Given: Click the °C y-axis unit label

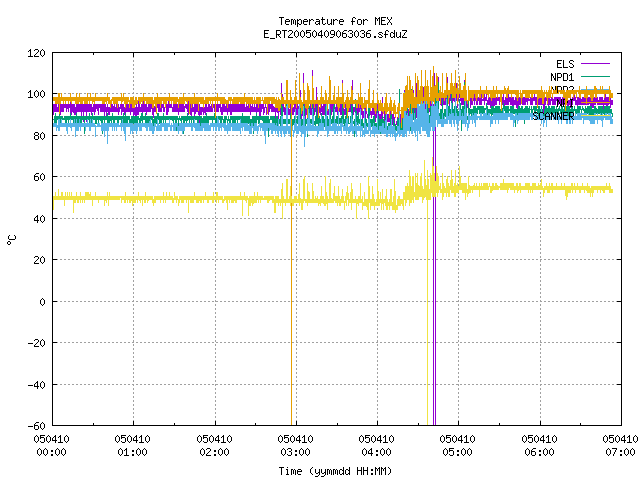Looking at the screenshot, I should tap(12, 240).
